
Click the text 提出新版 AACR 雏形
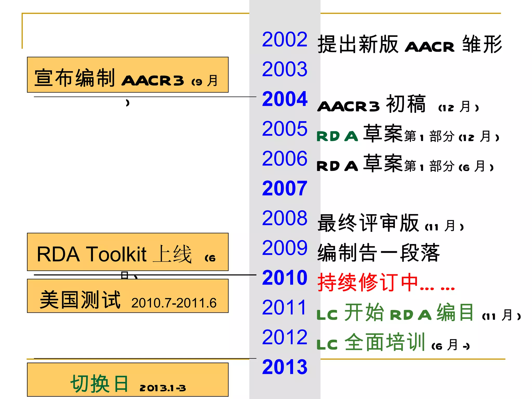pos(410,44)
